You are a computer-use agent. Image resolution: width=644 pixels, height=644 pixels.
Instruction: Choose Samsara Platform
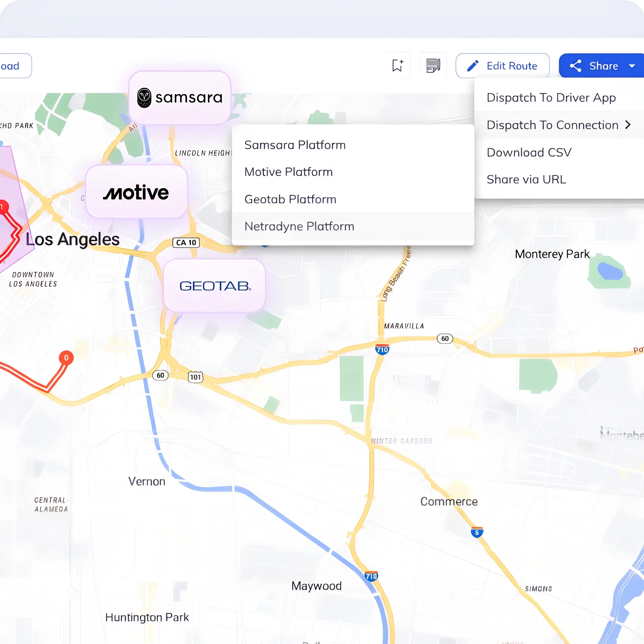coord(353,145)
